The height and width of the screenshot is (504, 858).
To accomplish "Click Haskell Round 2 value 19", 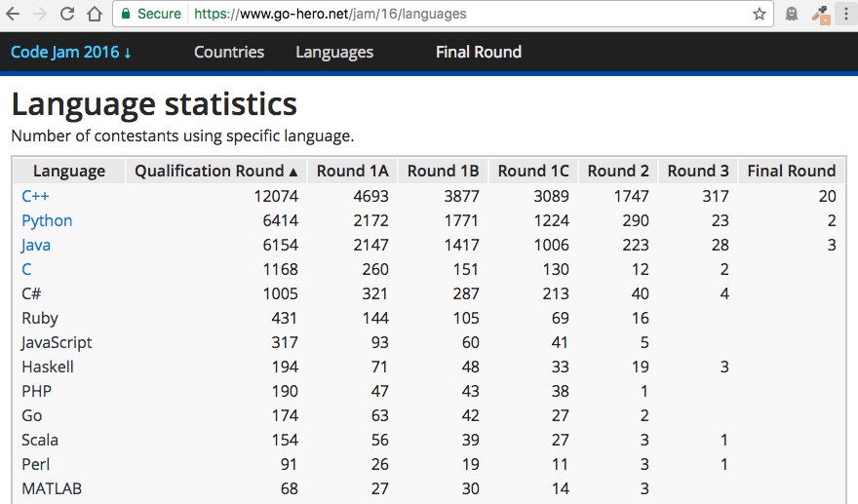I will 641,367.
